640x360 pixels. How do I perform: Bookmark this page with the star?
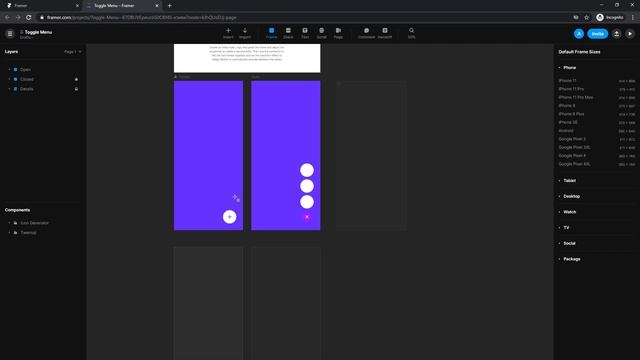(x=587, y=18)
